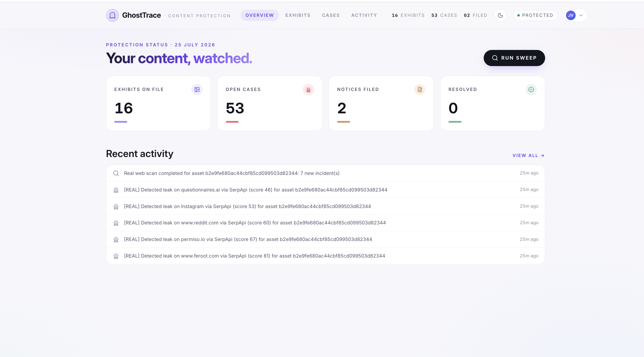Click the magnifier icon in Run Sweep
Screen dimensions: 644x357
click(495, 58)
